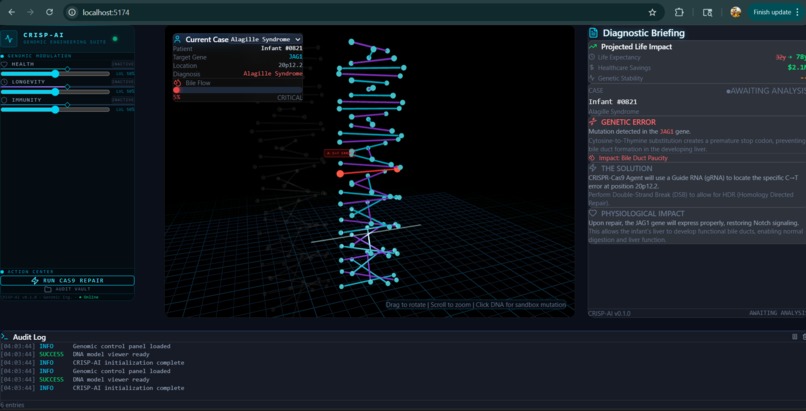Click the Drag to rotate hint text
Image resolution: width=806 pixels, height=411 pixels.
(x=476, y=305)
